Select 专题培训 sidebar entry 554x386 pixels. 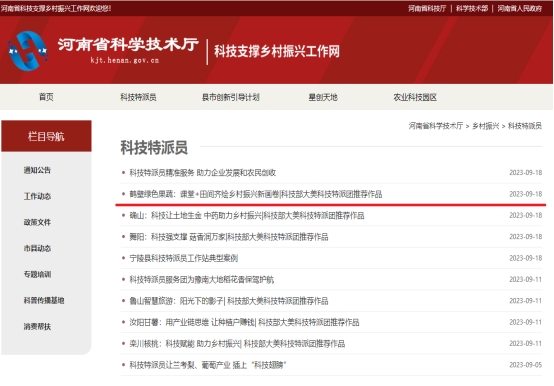coord(37,274)
